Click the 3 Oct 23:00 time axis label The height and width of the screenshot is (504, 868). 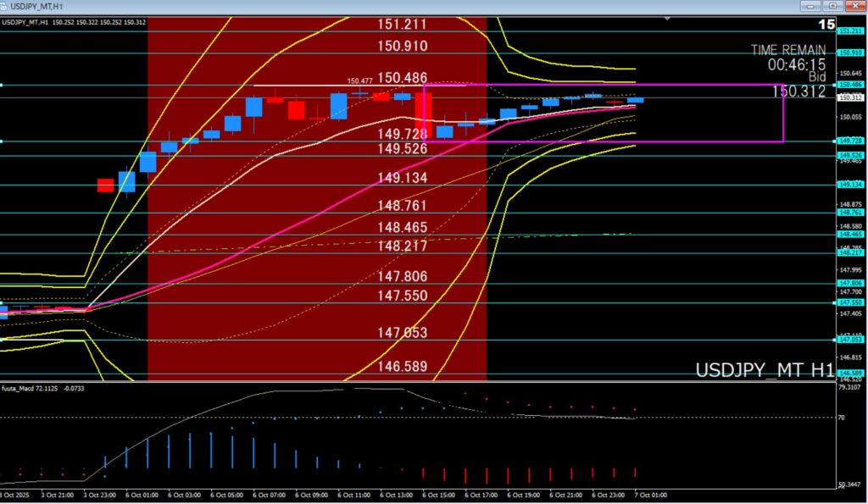(100, 495)
